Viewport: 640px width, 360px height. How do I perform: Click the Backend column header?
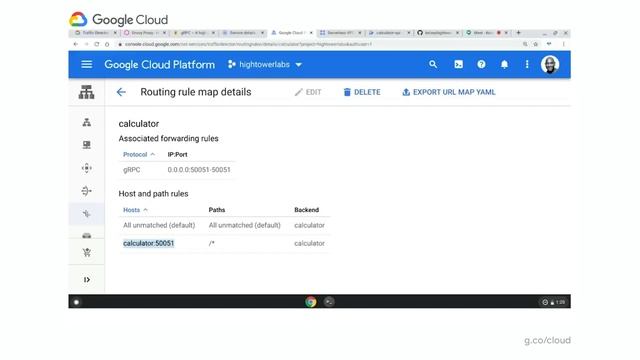pyautogui.click(x=306, y=210)
